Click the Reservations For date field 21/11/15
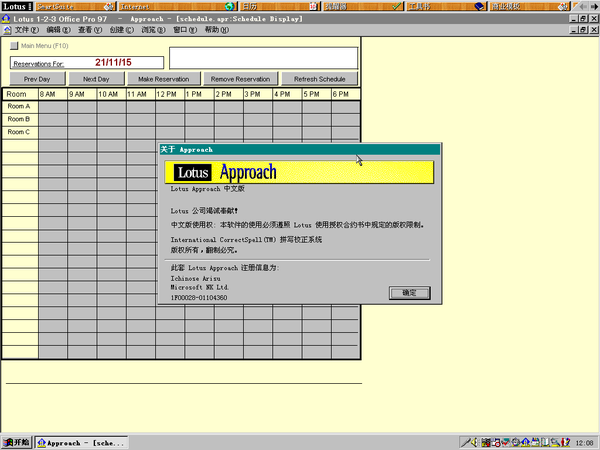The height and width of the screenshot is (450, 600). [x=87, y=63]
